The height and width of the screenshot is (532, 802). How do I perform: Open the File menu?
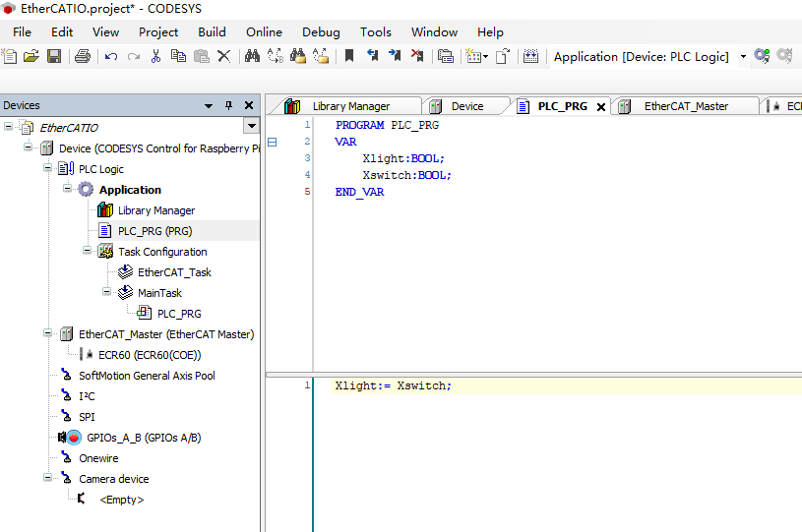[x=22, y=32]
